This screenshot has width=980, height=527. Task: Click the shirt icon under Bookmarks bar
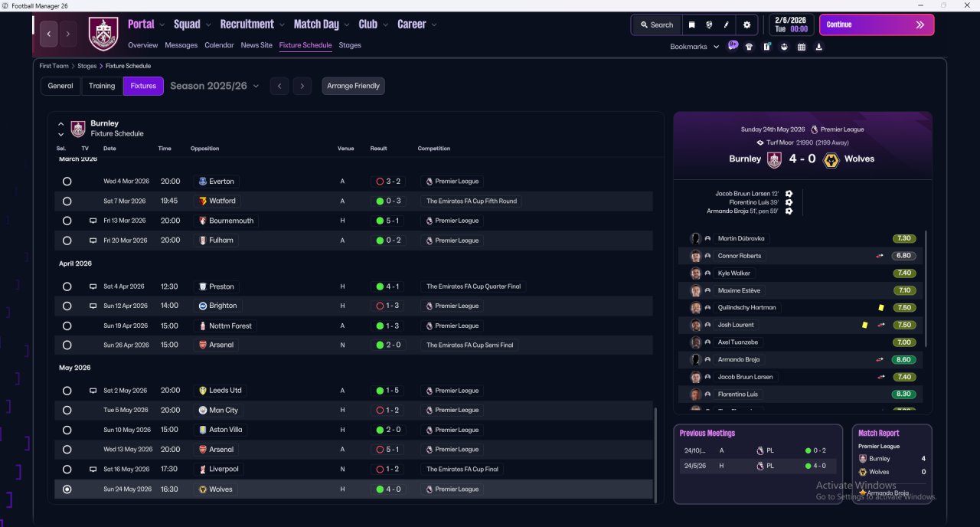pyautogui.click(x=749, y=47)
